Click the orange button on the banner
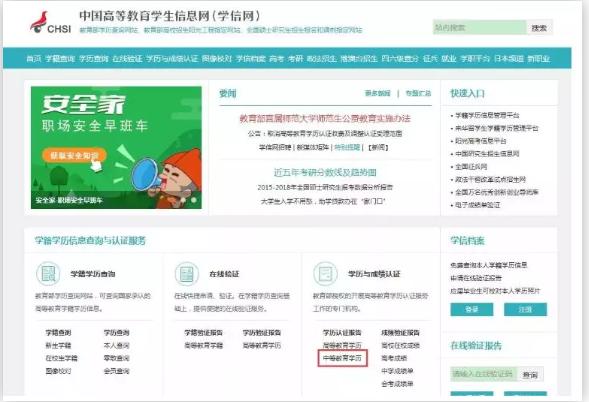 point(74,155)
